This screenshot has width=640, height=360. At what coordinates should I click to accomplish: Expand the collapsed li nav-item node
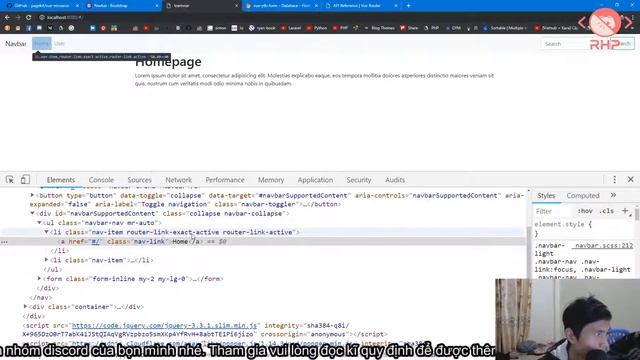coord(46,260)
